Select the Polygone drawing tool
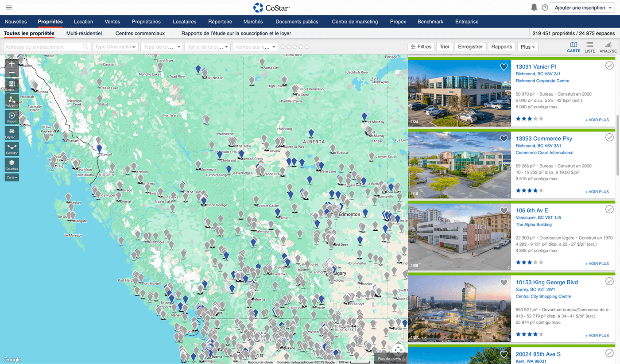 coord(12,101)
